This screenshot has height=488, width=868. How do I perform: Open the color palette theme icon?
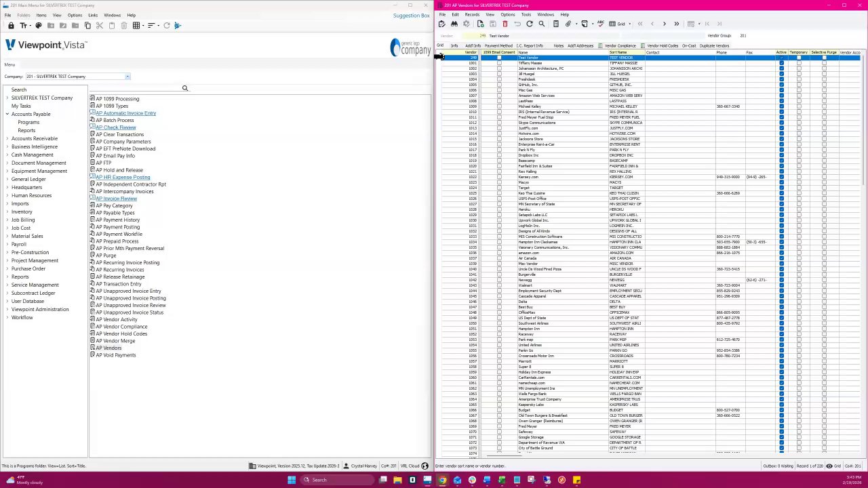[x=39, y=26]
